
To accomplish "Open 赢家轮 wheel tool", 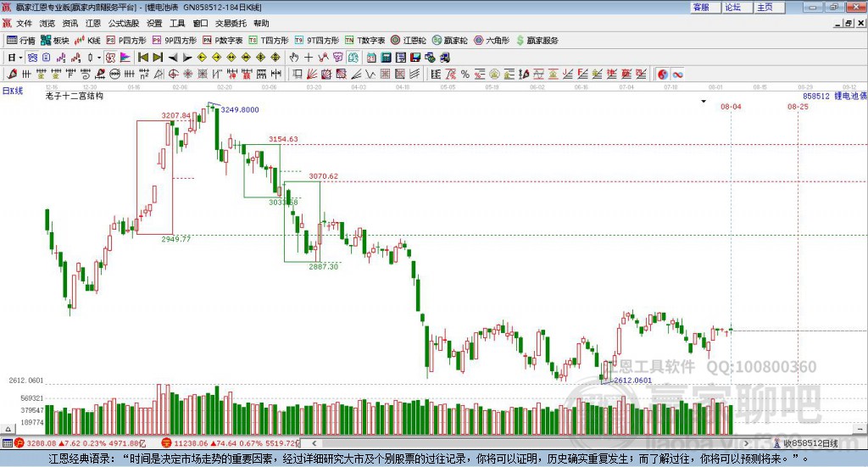I will point(450,41).
